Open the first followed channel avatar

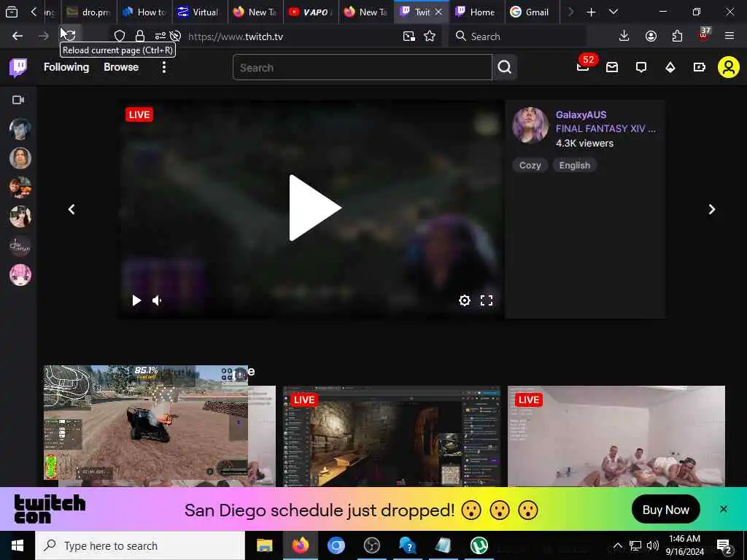pos(20,129)
